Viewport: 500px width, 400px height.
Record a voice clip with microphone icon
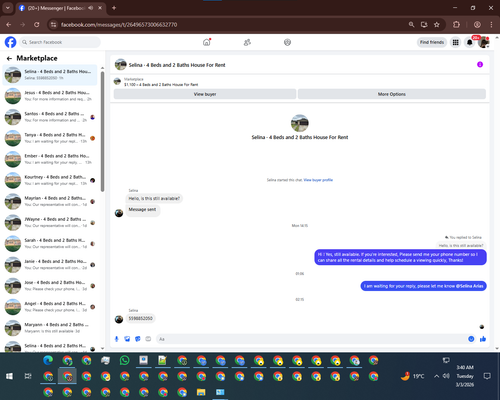(116, 339)
